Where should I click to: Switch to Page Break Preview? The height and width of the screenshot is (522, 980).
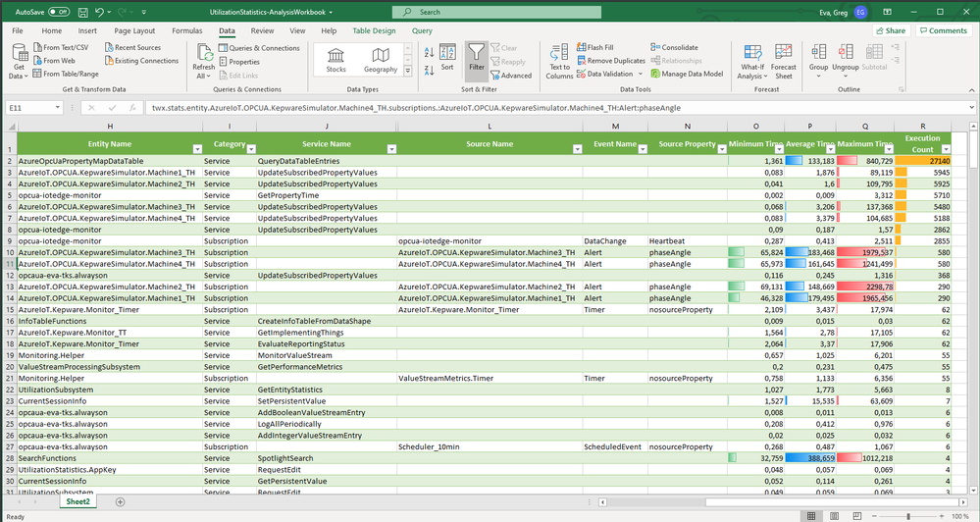(x=856, y=516)
